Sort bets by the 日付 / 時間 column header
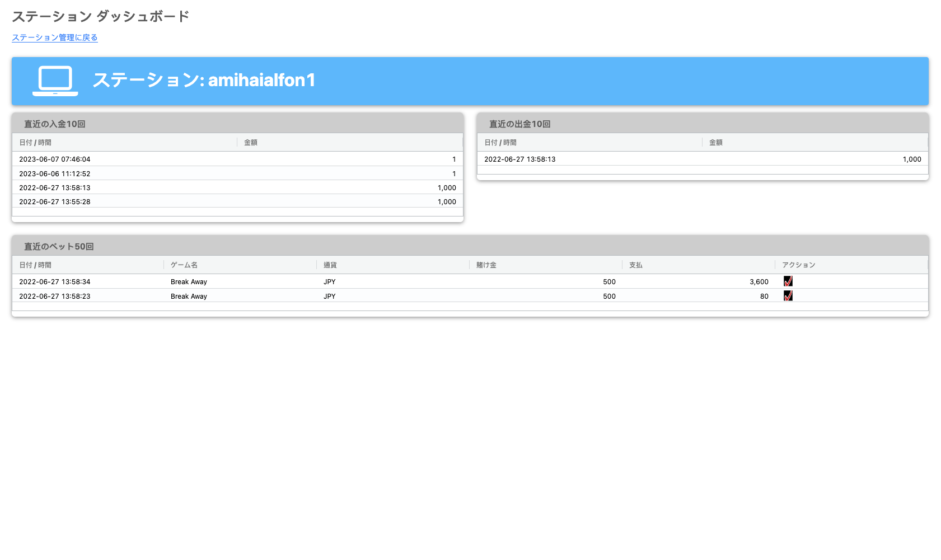Viewport: 941px width, 560px height. (35, 265)
